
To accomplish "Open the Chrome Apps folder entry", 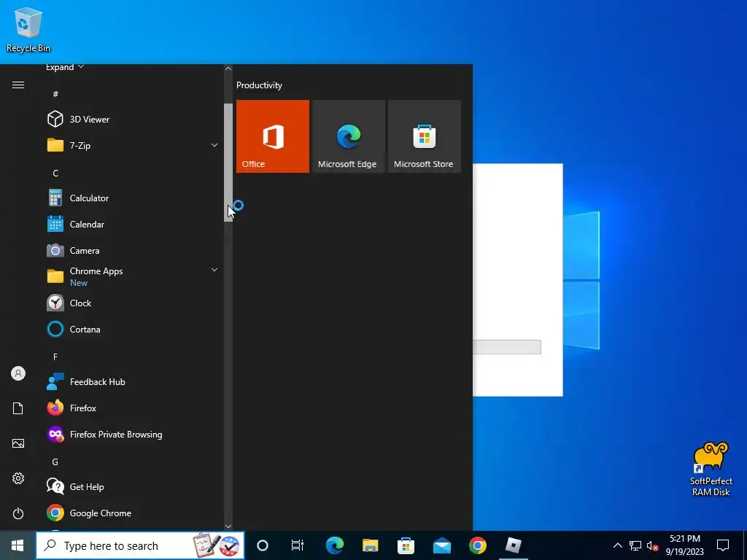I will pyautogui.click(x=131, y=276).
